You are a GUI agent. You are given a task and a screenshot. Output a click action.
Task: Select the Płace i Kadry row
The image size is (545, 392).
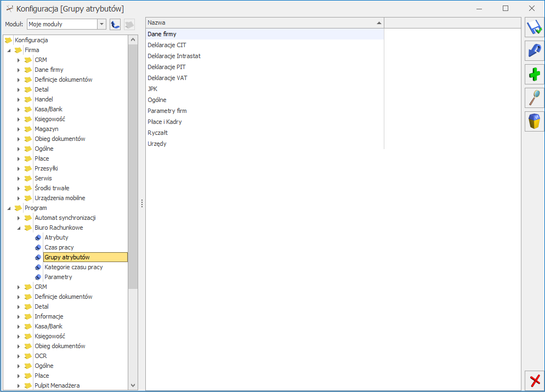pos(264,122)
